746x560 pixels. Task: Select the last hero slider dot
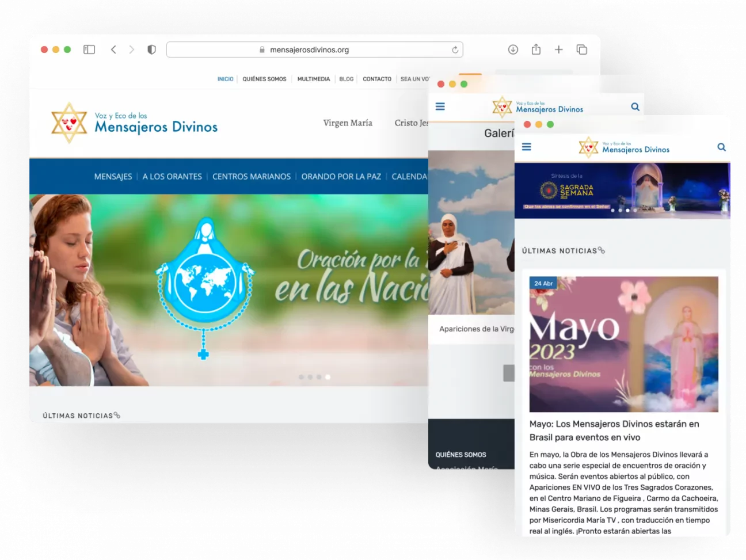point(328,377)
